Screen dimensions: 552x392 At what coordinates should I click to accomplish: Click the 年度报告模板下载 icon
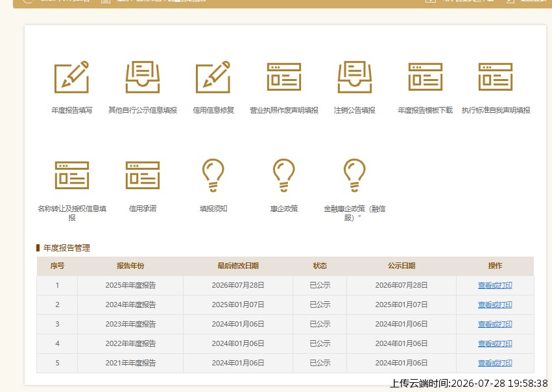click(x=426, y=77)
